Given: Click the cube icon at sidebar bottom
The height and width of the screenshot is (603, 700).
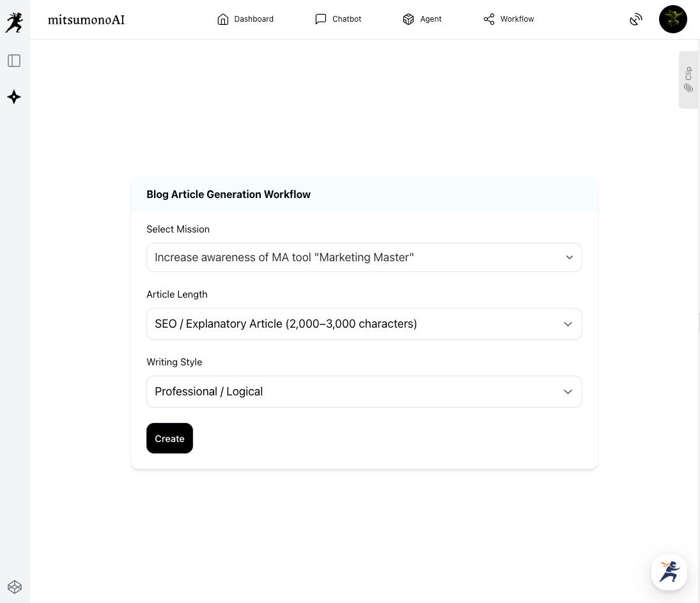Looking at the screenshot, I should 14,586.
